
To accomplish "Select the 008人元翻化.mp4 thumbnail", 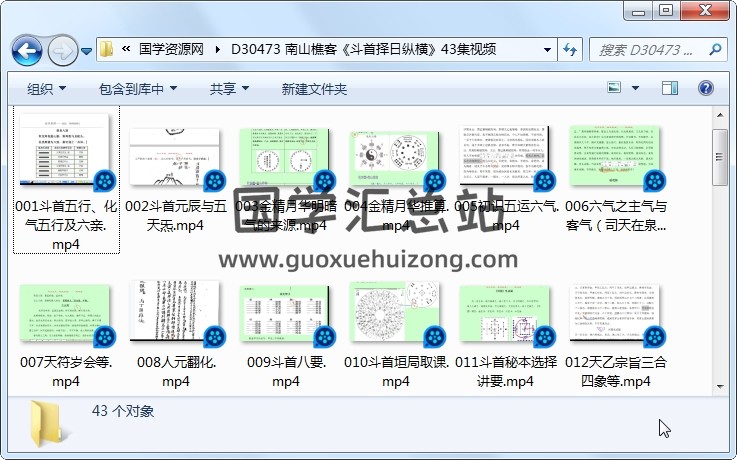I will [175, 312].
